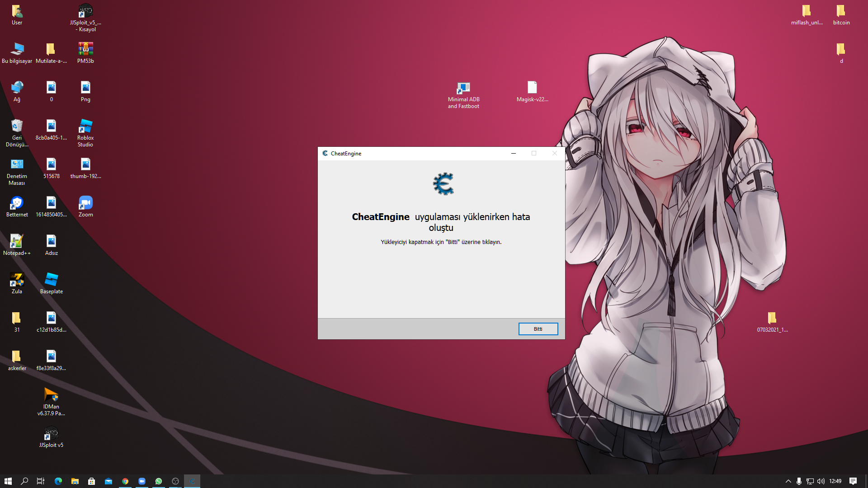
Task: Open WhatsApp from the taskbar
Action: [x=159, y=481]
